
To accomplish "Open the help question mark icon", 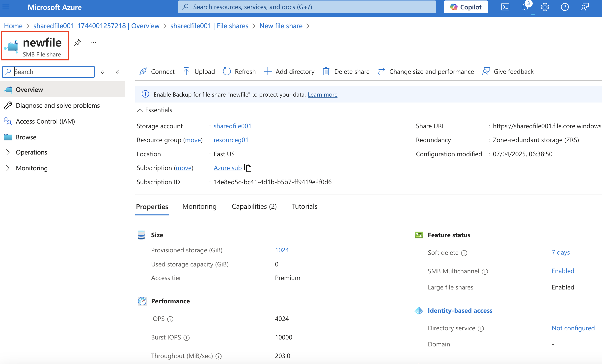I will [565, 7].
